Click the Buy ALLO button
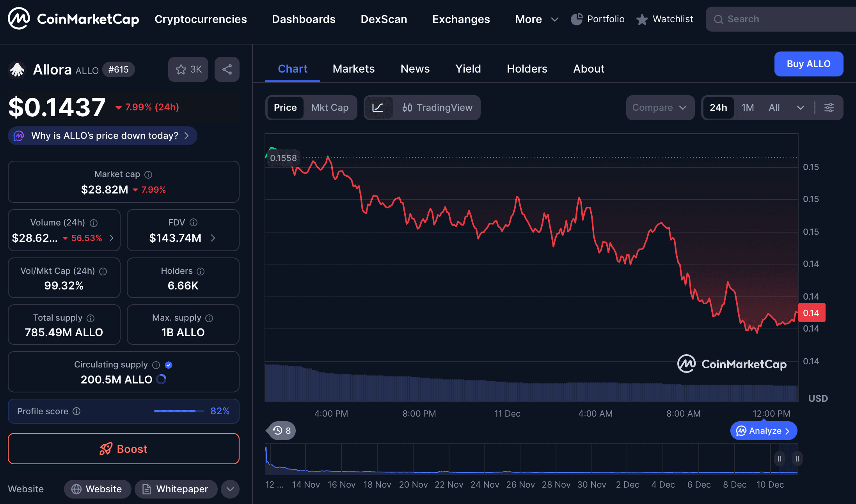 click(x=808, y=64)
